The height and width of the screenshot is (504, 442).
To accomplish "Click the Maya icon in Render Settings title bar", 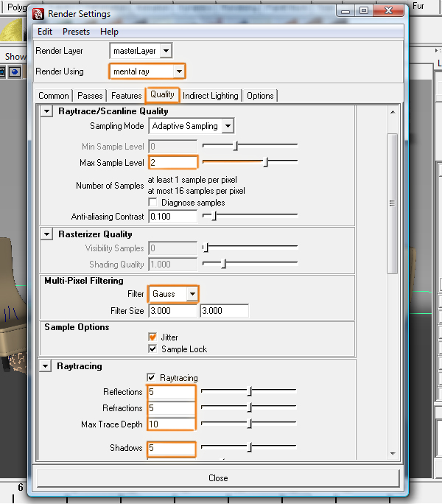I will (x=38, y=14).
